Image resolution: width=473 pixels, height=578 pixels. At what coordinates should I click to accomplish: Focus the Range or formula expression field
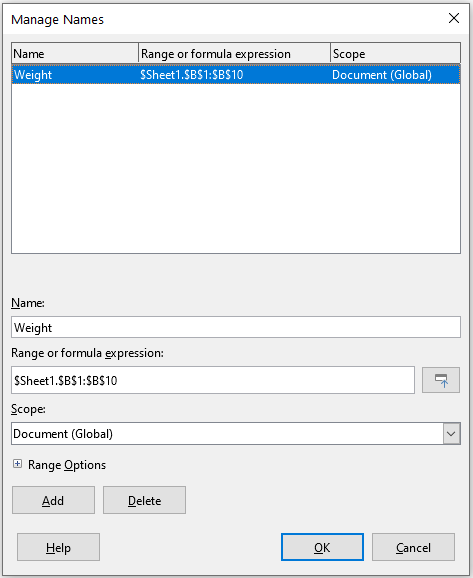[x=213, y=380]
